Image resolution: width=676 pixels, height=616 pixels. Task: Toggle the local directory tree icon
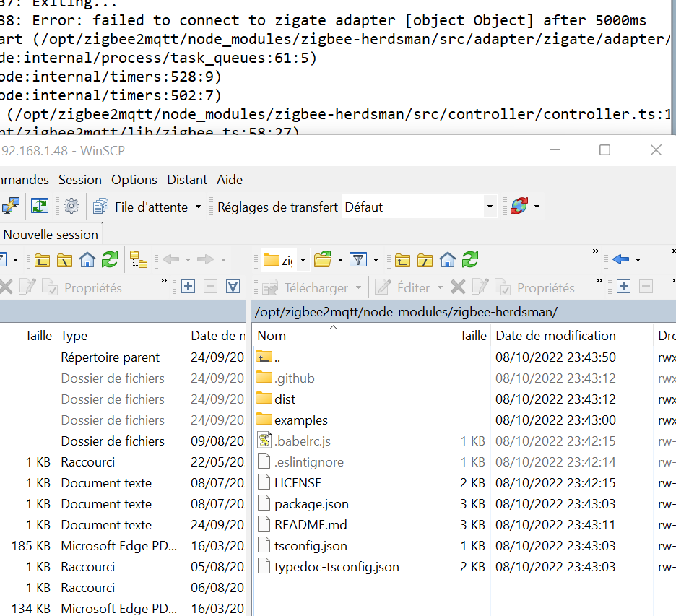point(139,259)
